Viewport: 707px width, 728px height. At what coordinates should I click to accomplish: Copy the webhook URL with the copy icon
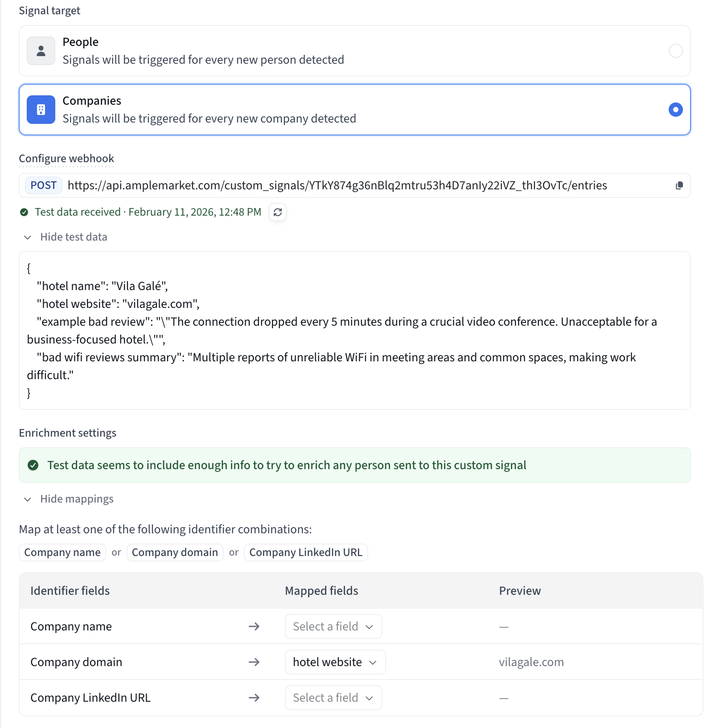point(679,185)
